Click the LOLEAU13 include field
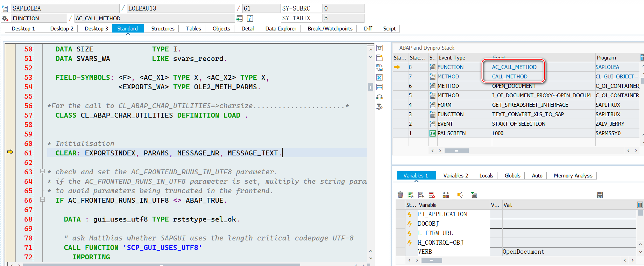Screen dimensions: 644x266 click(x=181, y=8)
